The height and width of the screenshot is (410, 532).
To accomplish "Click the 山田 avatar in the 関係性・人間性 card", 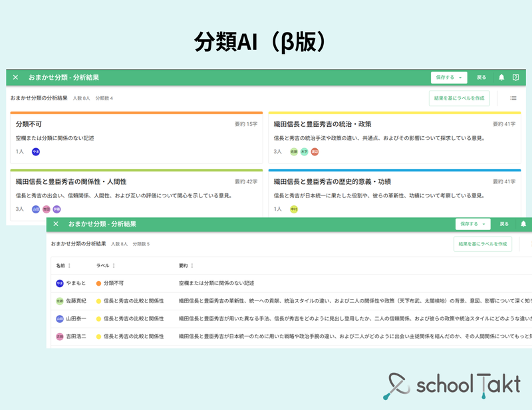I will tap(35, 209).
